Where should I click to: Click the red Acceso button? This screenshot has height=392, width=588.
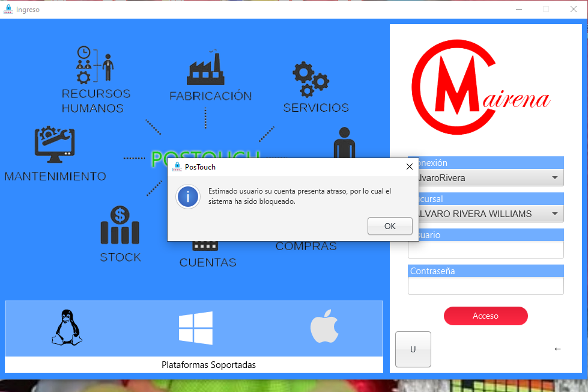point(485,316)
